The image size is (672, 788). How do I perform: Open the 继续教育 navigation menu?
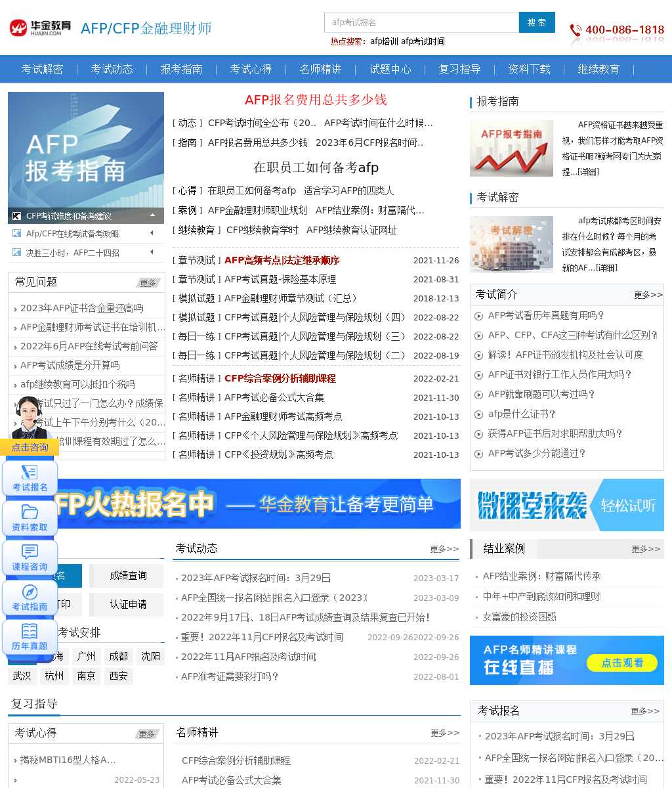point(598,69)
